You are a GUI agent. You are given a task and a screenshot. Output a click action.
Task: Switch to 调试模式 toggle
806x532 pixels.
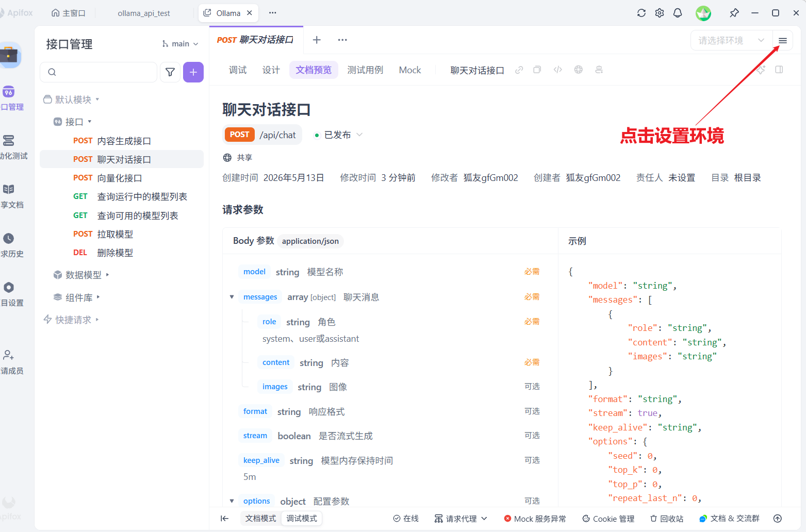coord(302,519)
